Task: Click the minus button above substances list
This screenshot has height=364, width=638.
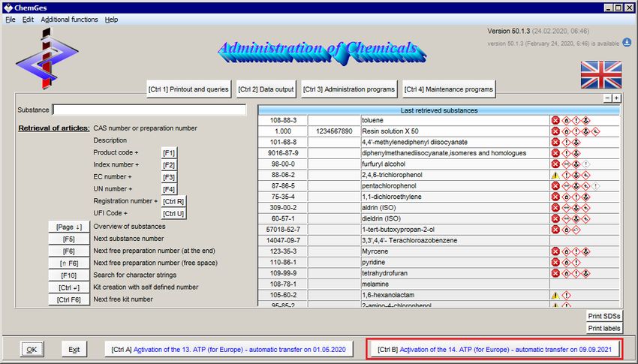Action: [x=607, y=98]
